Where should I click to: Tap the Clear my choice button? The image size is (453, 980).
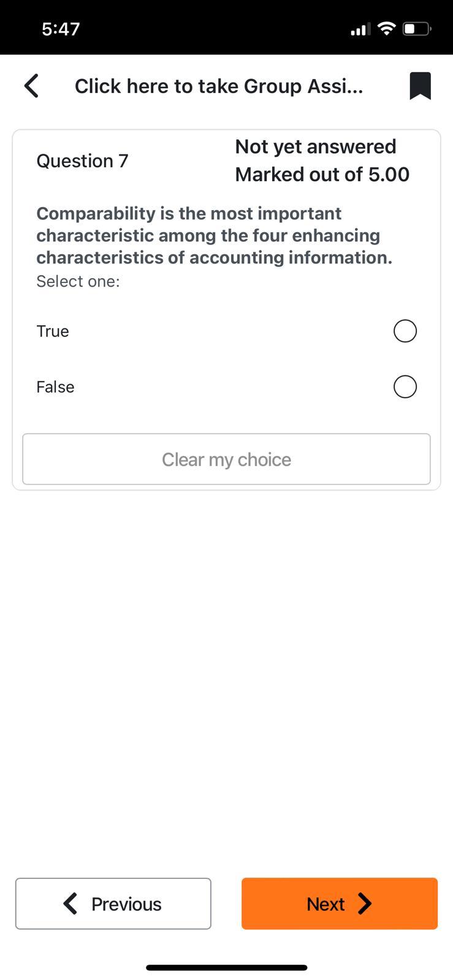pyautogui.click(x=226, y=459)
